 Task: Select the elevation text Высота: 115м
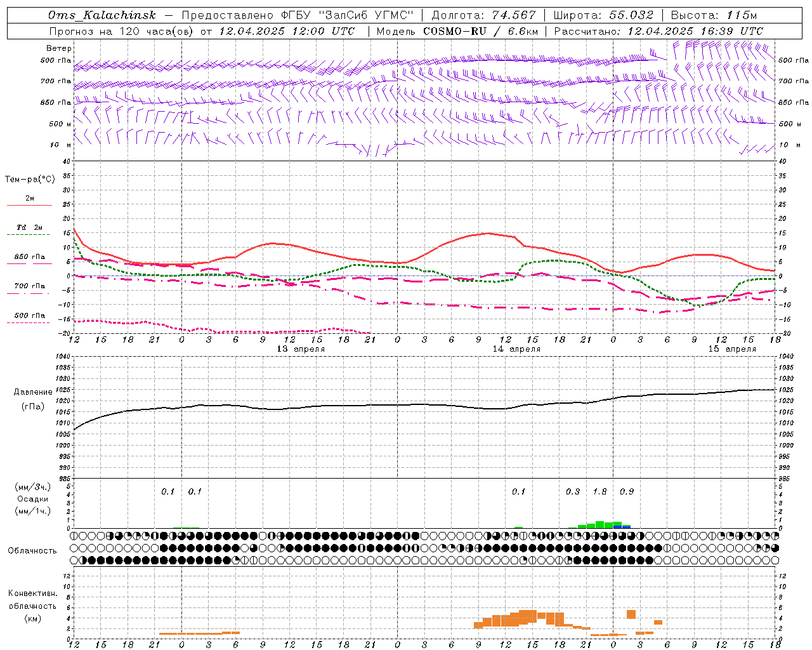(714, 15)
